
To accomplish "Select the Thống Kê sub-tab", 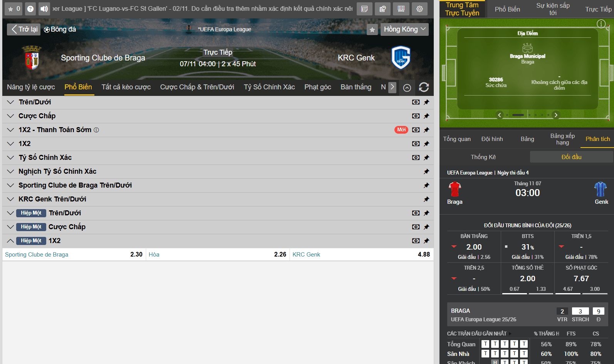I will pos(483,157).
